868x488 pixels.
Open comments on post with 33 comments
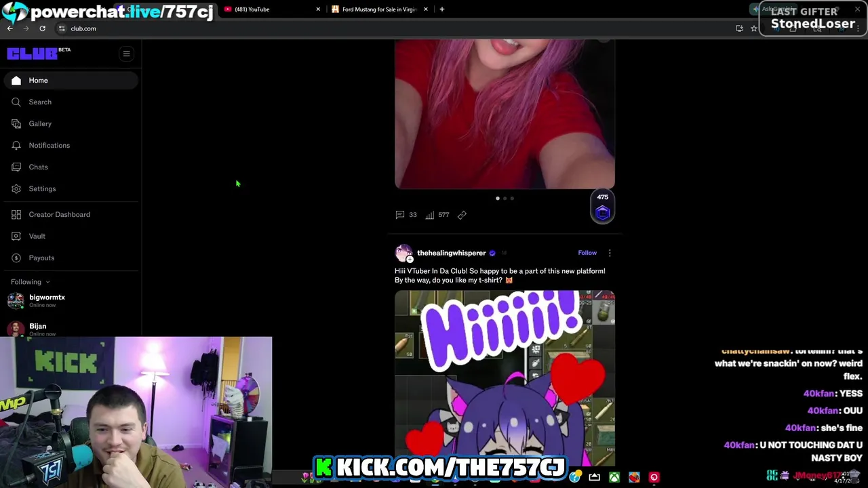tap(406, 215)
